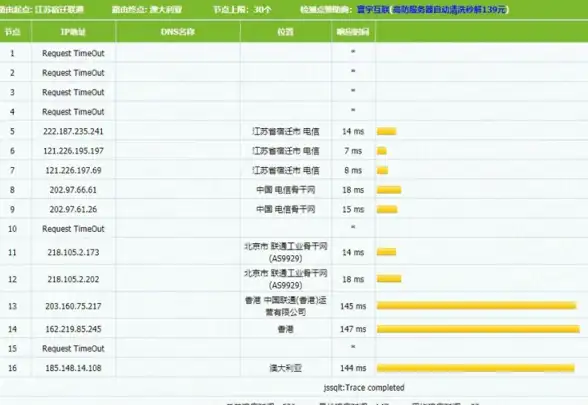Click the jssqlt:Trace completed status text

point(364,387)
